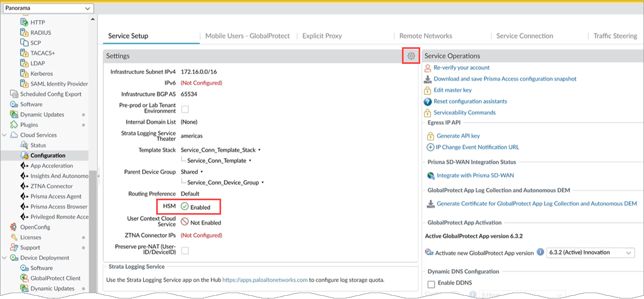Click the IP Change Event Notification plus icon
The image size is (644, 299).
point(430,147)
